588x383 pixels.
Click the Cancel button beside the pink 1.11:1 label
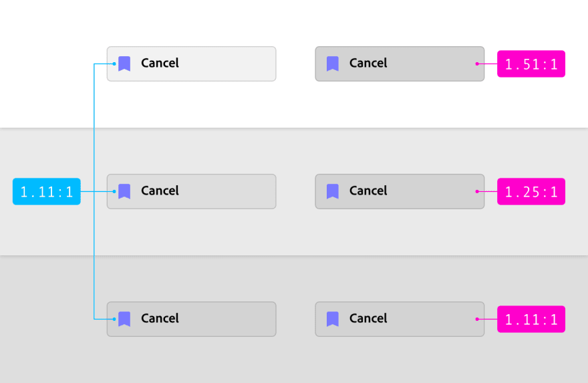point(400,320)
